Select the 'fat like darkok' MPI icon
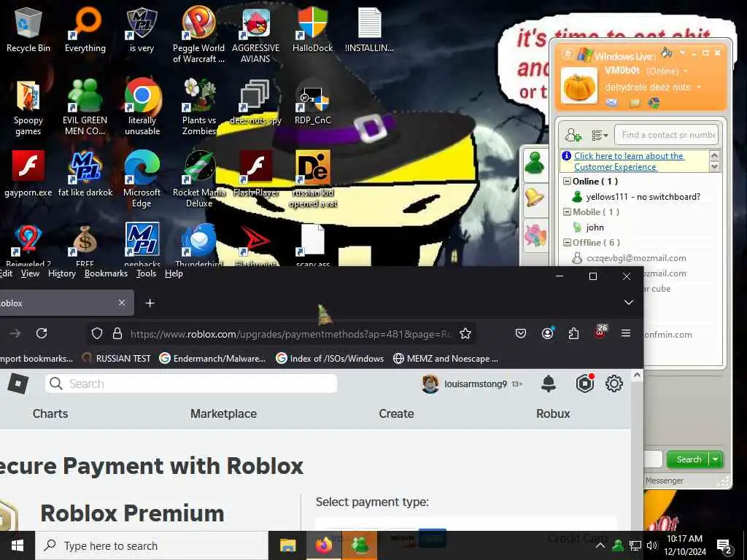The image size is (747, 560). (x=85, y=174)
